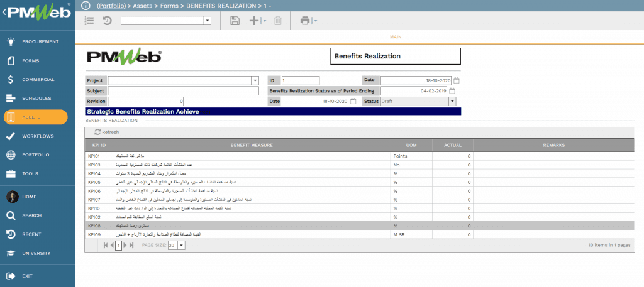
Task: Select the KPI01 row
Action: pyautogui.click(x=359, y=156)
